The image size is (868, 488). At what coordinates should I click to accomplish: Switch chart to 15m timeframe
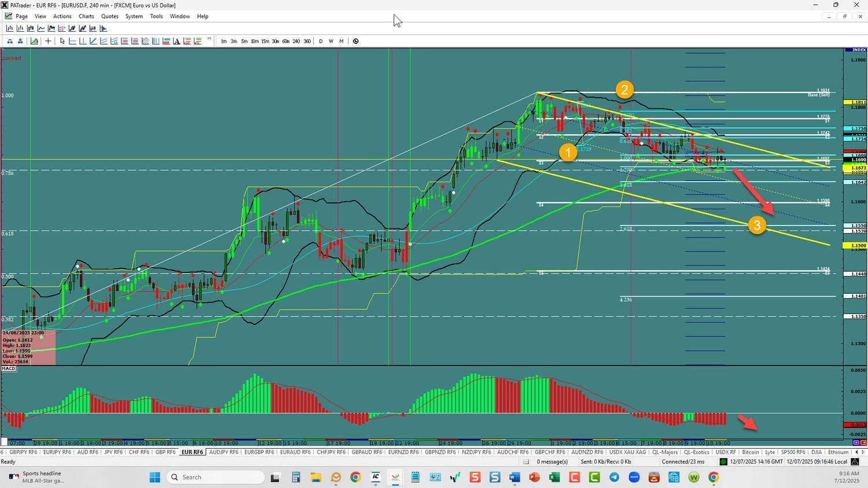(265, 41)
